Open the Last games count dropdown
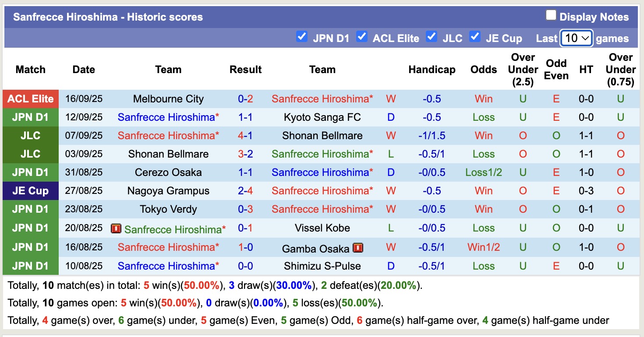644x337 pixels. pyautogui.click(x=576, y=38)
